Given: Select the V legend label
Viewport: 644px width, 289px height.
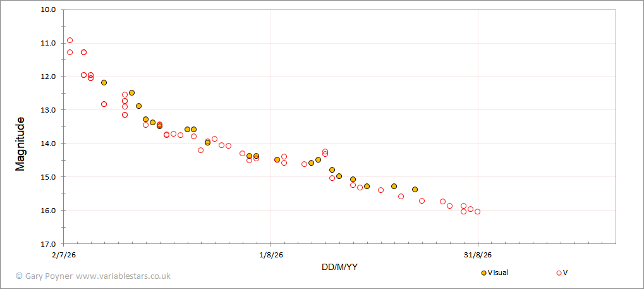Looking at the screenshot, I should pos(565,273).
